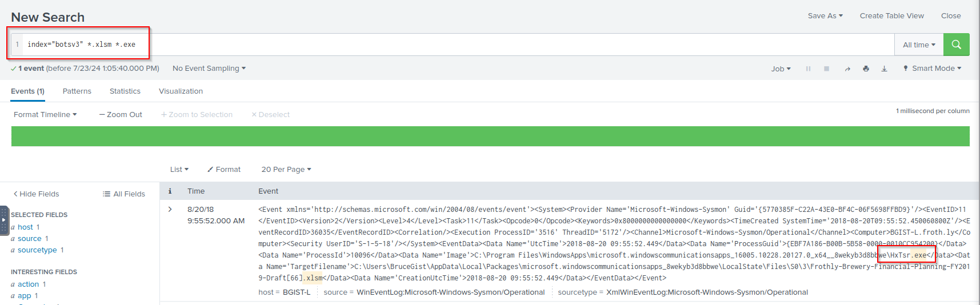Expand the event row with the chevron
The height and width of the screenshot is (305, 980).
[170, 210]
